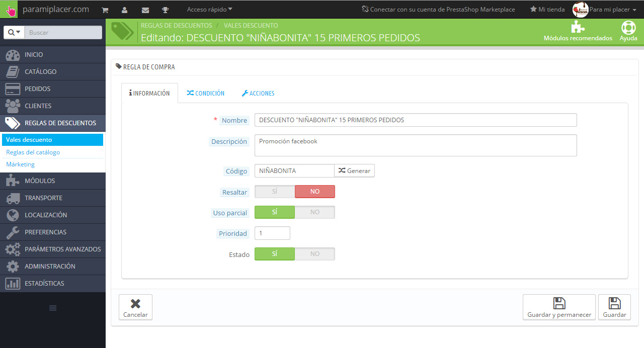Set Uso parcial to NO
Image resolution: width=644 pixels, height=348 pixels.
pos(315,212)
